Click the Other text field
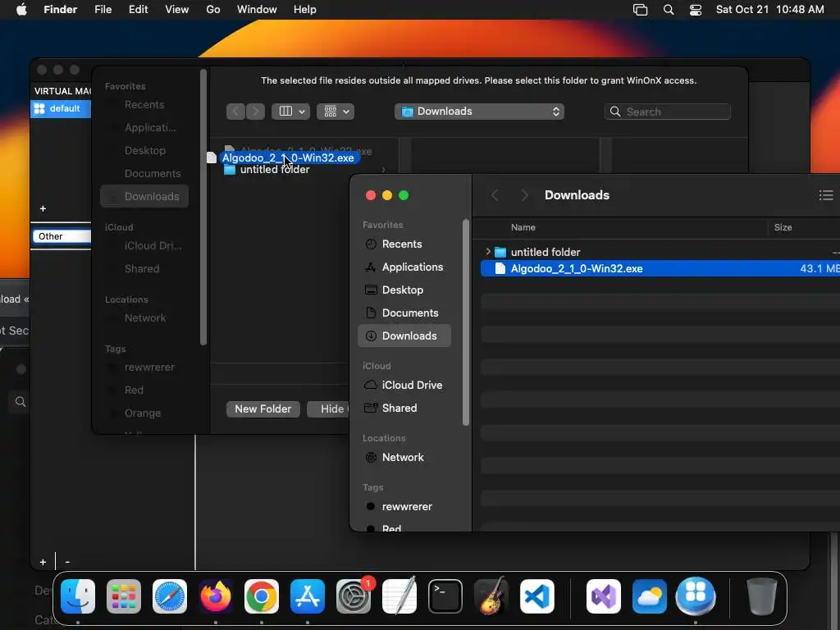Screen dimensions: 840x630 point(62,236)
